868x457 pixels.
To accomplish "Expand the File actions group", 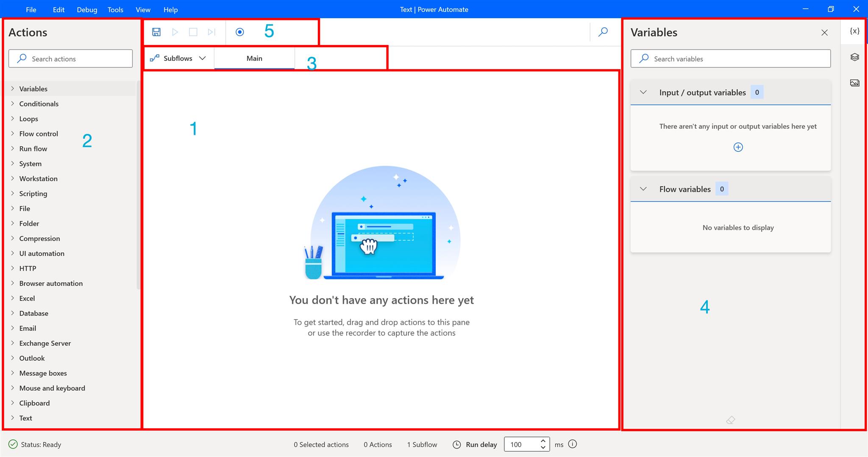I will 13,208.
